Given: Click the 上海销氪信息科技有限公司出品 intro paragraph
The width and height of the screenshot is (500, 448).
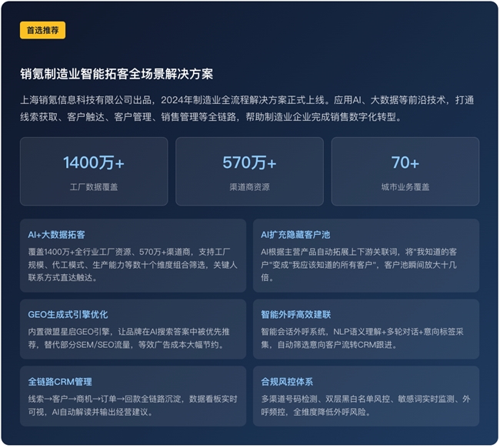Looking at the screenshot, I should point(247,109).
